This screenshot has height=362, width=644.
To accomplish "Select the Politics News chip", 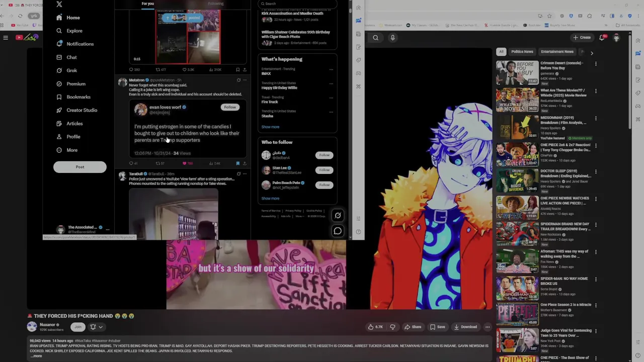I will pyautogui.click(x=522, y=52).
